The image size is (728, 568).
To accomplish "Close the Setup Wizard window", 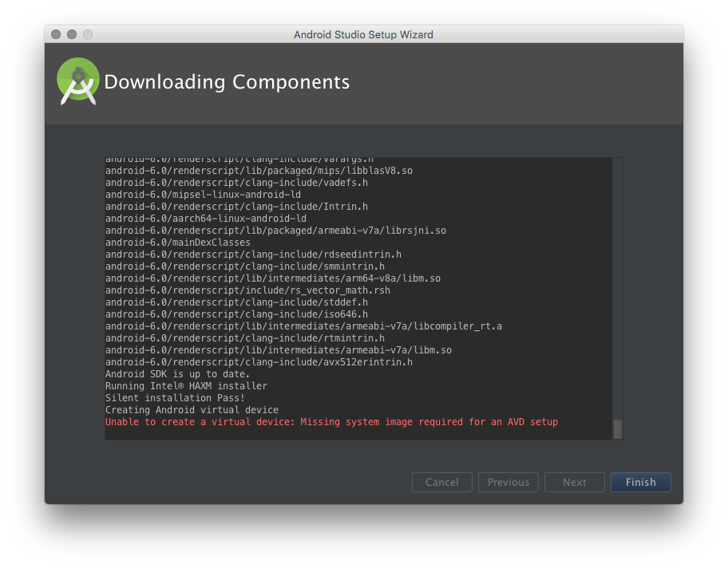I will pos(56,34).
